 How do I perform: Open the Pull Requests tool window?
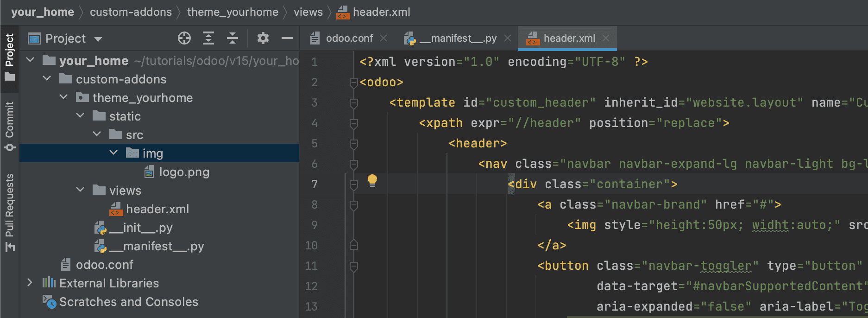click(9, 212)
